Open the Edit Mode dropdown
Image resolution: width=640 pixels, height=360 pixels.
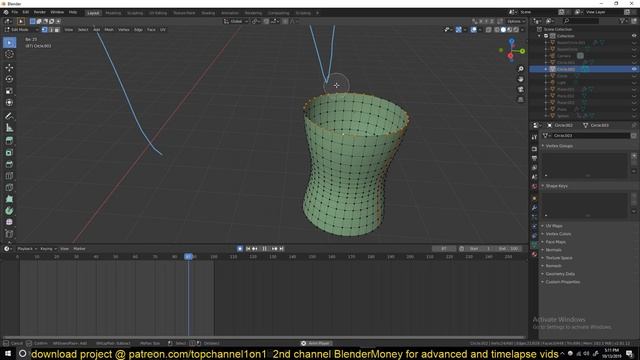click(x=21, y=30)
